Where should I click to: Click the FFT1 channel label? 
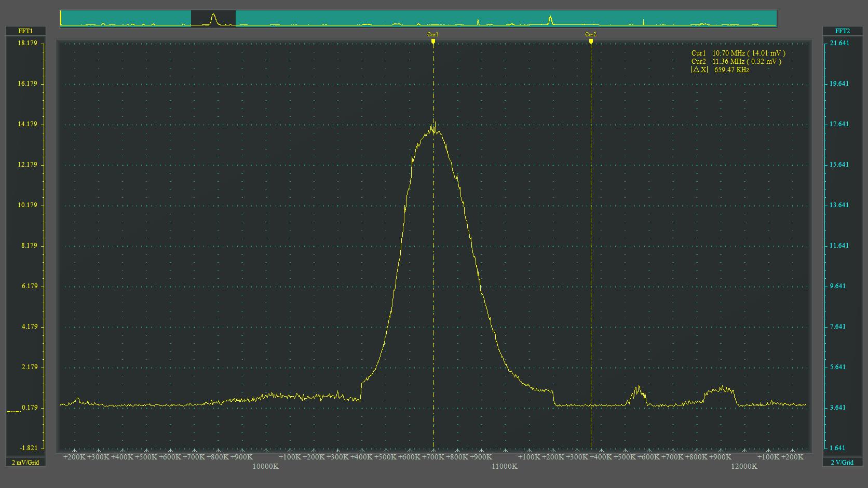(25, 31)
